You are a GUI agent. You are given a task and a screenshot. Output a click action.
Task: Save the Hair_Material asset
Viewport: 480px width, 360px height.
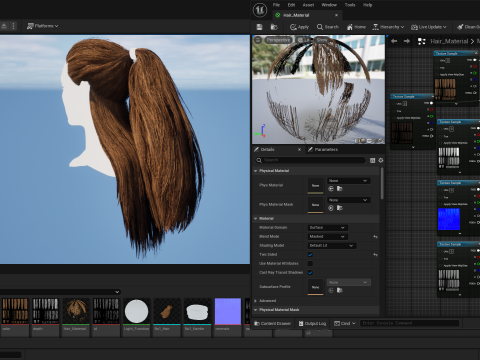259,27
